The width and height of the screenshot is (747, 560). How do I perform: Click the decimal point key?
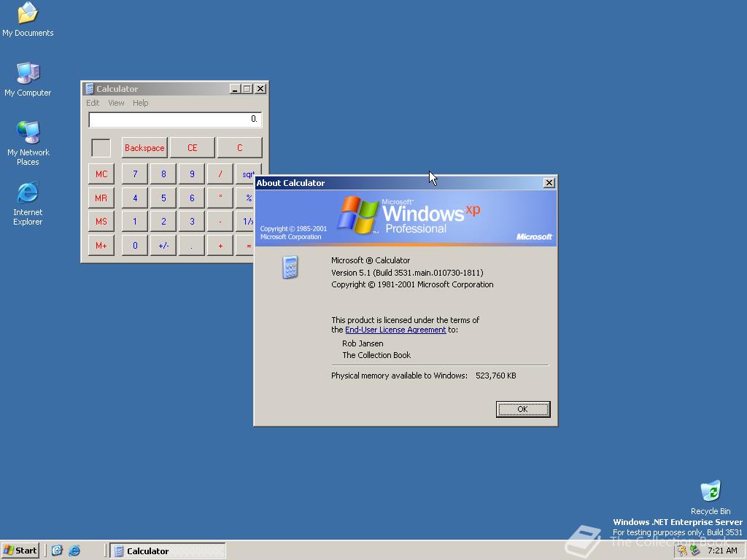(x=192, y=245)
